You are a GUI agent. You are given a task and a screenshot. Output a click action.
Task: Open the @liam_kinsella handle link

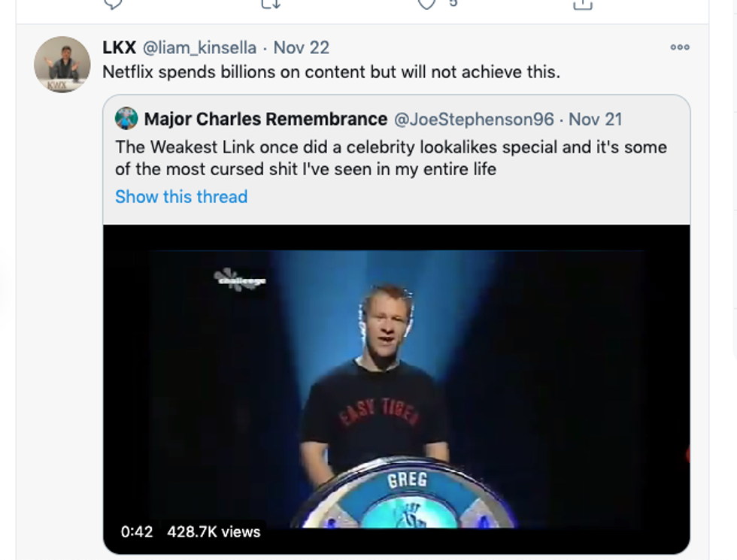(x=201, y=47)
